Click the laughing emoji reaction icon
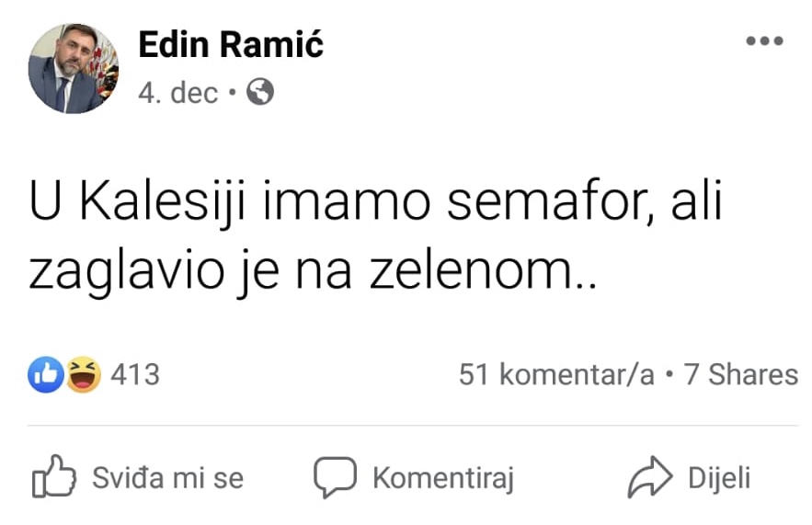Image resolution: width=812 pixels, height=525 pixels. [x=83, y=375]
